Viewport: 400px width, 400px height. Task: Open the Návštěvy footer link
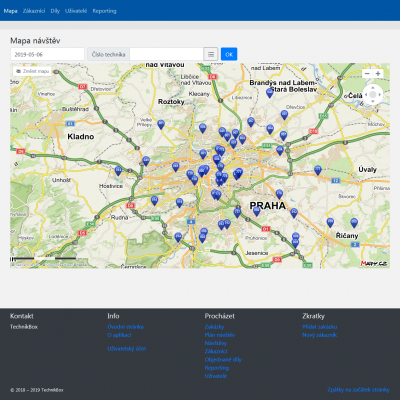click(216, 343)
